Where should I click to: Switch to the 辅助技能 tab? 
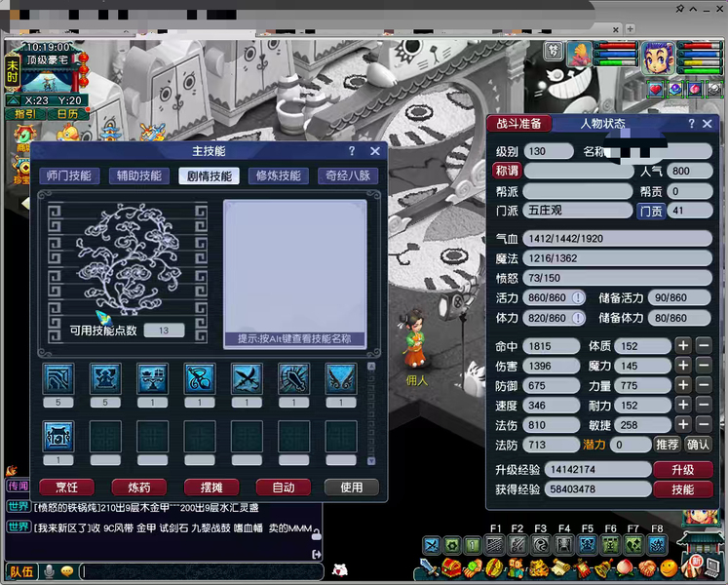tap(138, 175)
